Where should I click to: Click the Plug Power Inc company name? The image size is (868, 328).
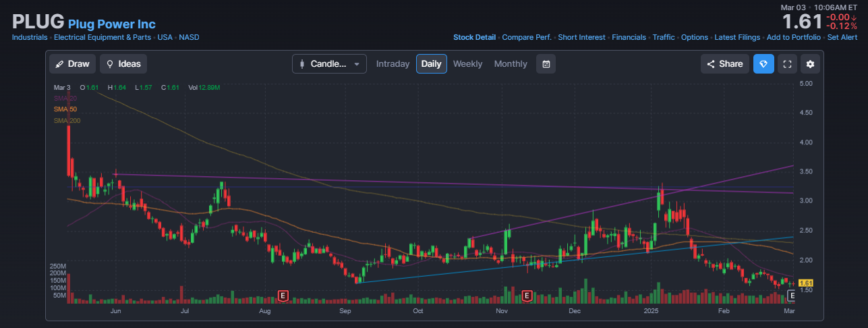[112, 24]
